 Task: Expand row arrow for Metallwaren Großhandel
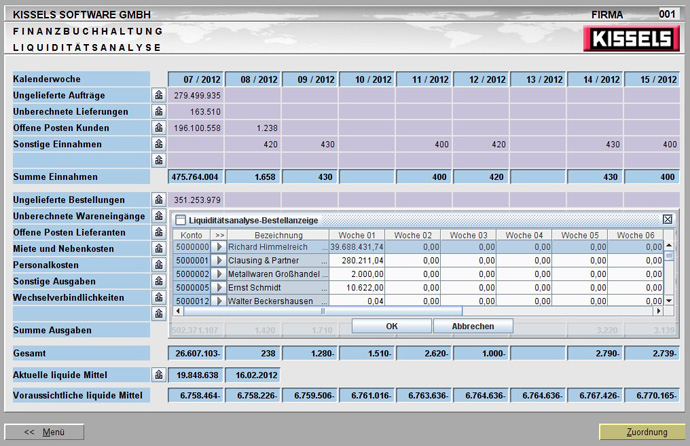coord(219,274)
